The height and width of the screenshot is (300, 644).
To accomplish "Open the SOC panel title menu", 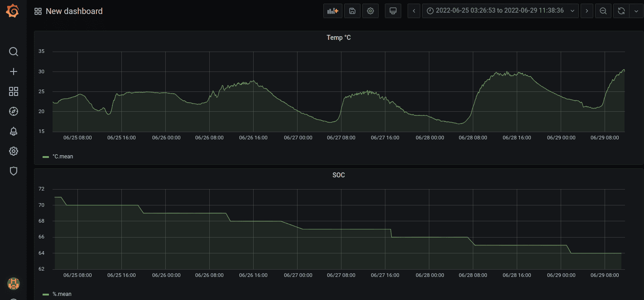I will (339, 175).
